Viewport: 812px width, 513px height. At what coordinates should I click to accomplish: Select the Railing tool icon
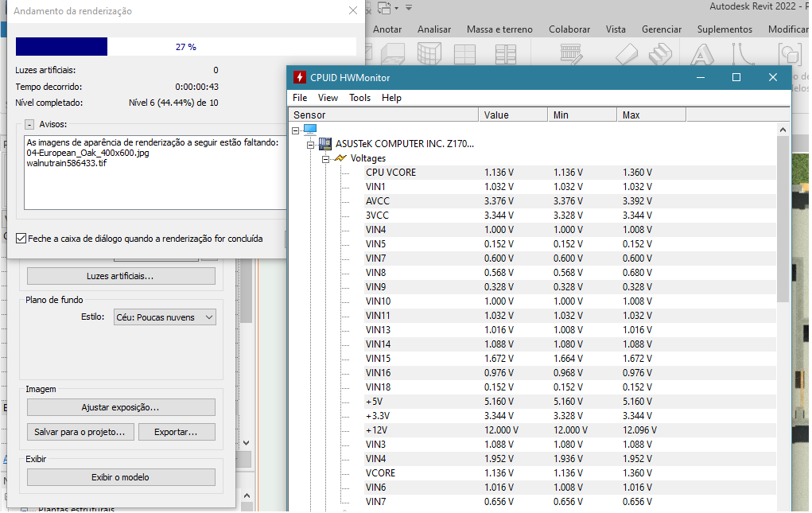572,54
